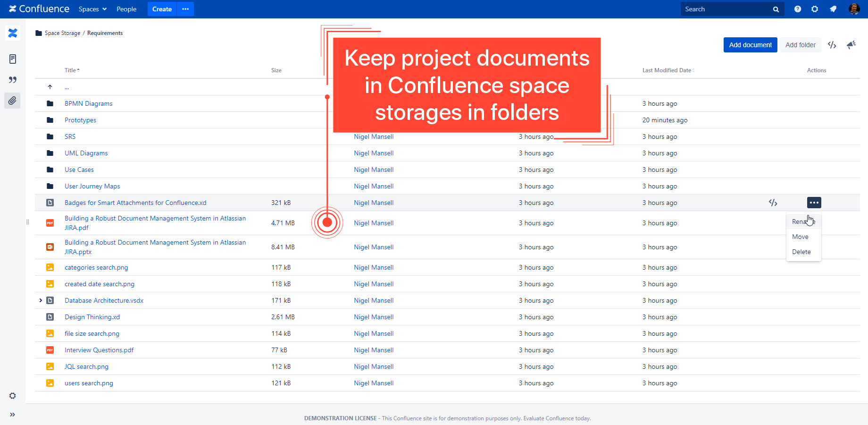Open file size search.png

pyautogui.click(x=92, y=333)
